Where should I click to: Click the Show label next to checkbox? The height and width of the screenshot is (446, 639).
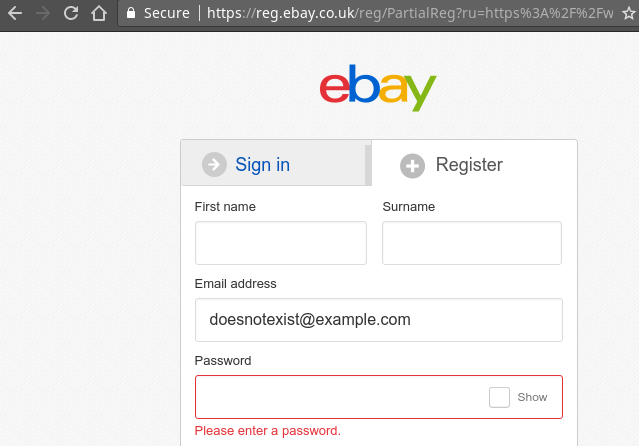click(x=532, y=397)
